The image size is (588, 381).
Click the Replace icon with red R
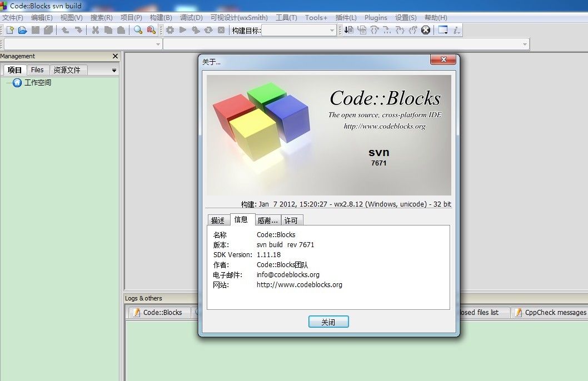coord(151,30)
